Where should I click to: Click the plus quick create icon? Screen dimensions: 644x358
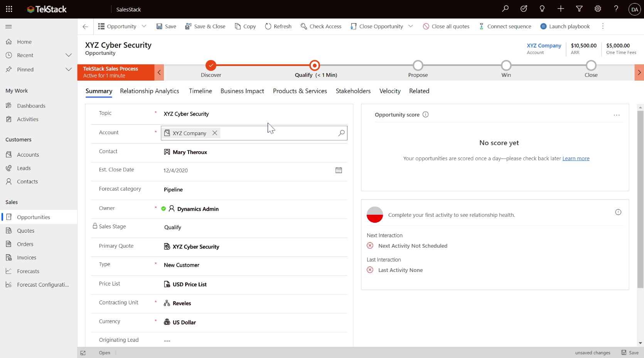pos(561,8)
